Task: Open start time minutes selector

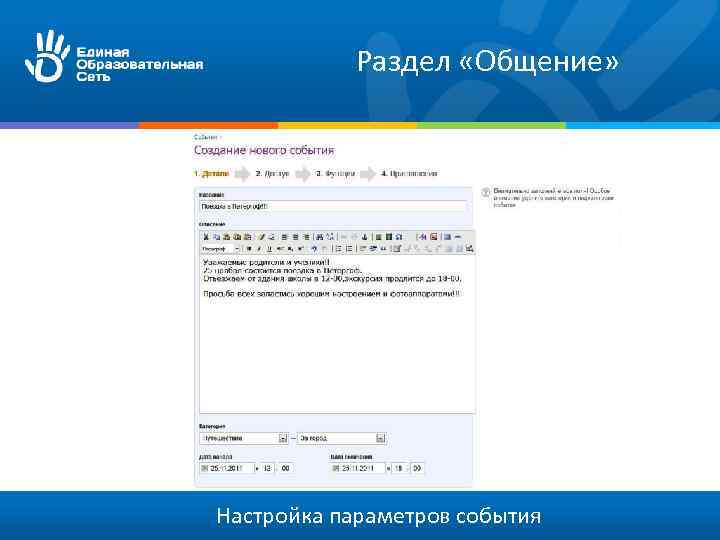Action: [285, 468]
